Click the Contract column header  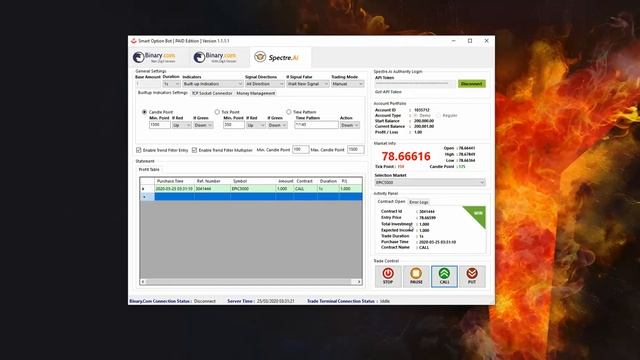point(305,181)
